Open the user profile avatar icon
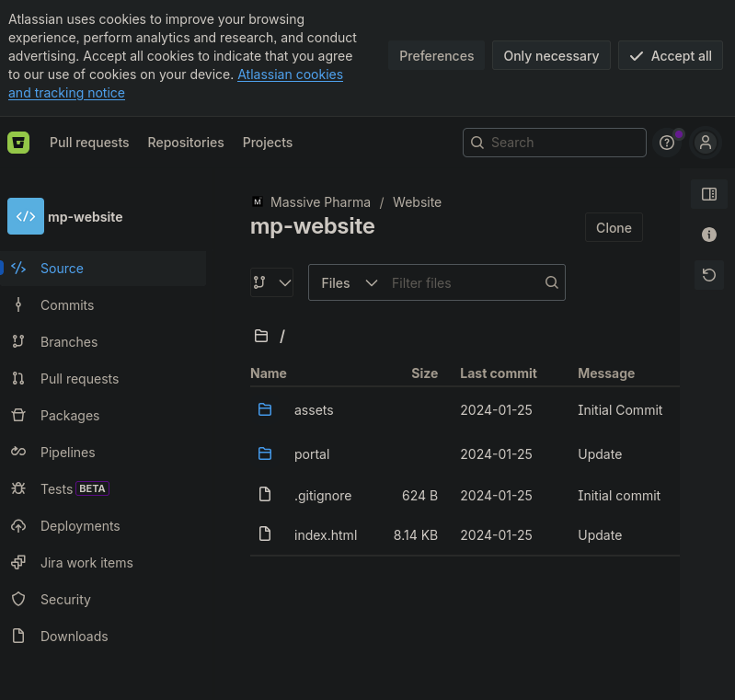Screen dimensions: 735x700 706,143
